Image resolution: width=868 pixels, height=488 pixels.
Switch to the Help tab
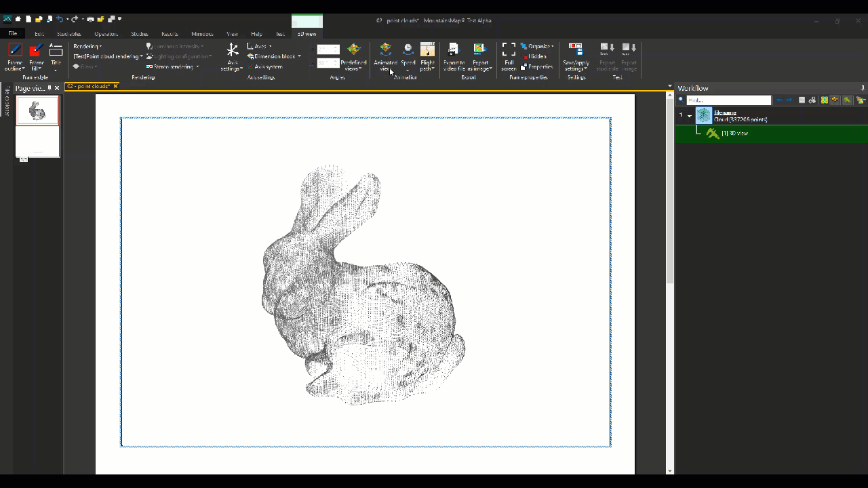tap(256, 34)
